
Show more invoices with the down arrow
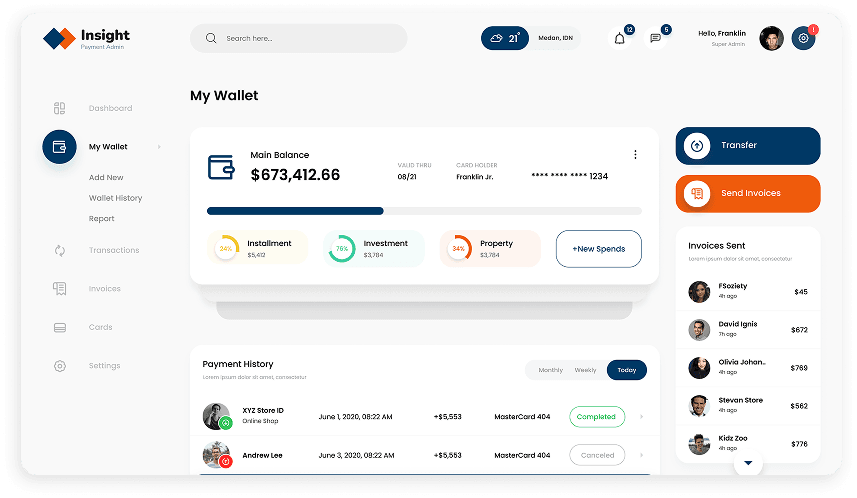(748, 463)
